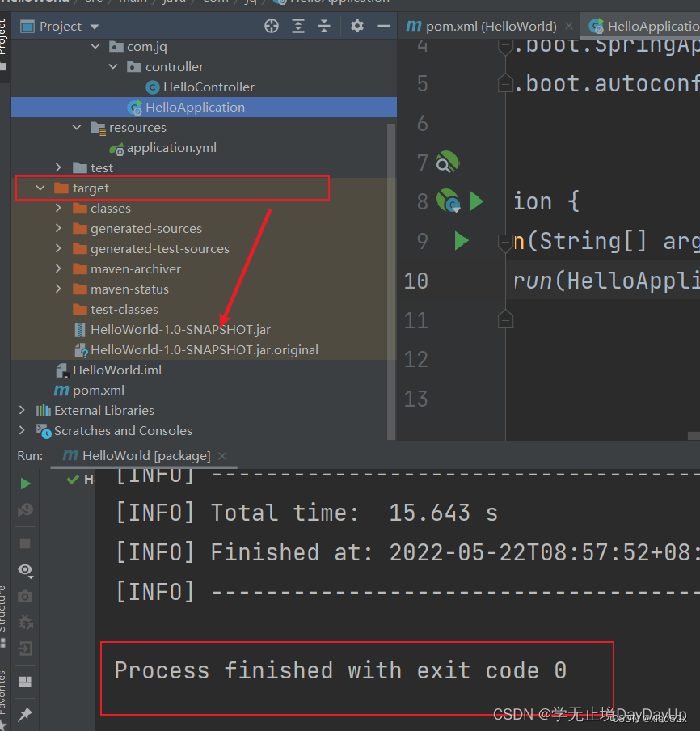Screen dimensions: 700x731
Task: Select pom.xml in project tree
Action: tap(90, 391)
